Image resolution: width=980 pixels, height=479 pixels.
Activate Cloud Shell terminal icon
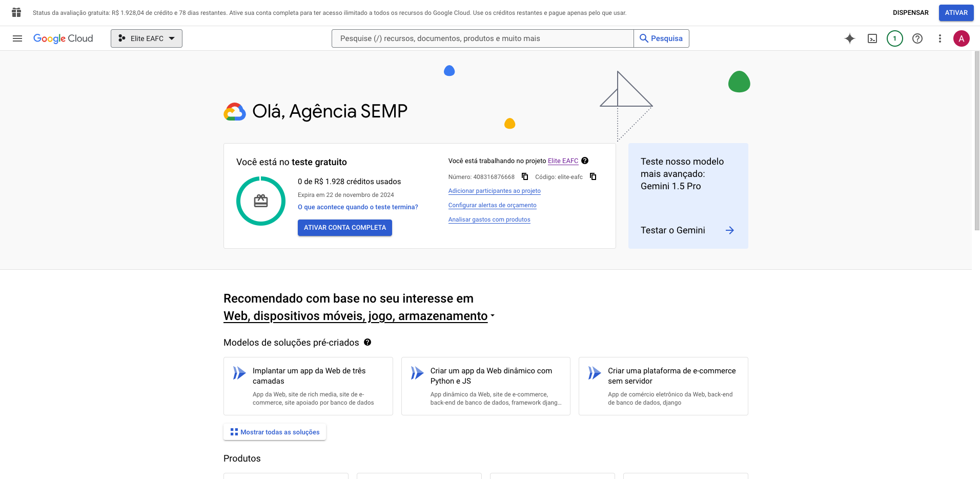(872, 38)
